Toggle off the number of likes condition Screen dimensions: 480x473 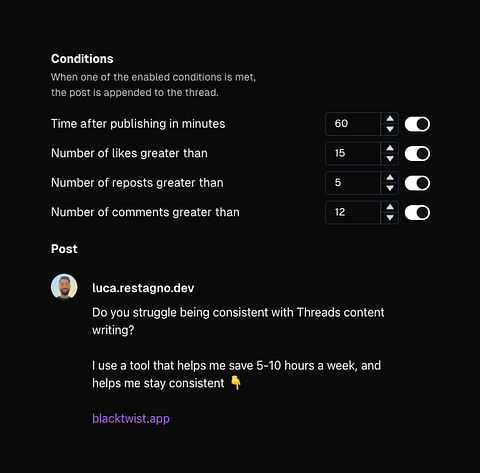pyautogui.click(x=417, y=154)
